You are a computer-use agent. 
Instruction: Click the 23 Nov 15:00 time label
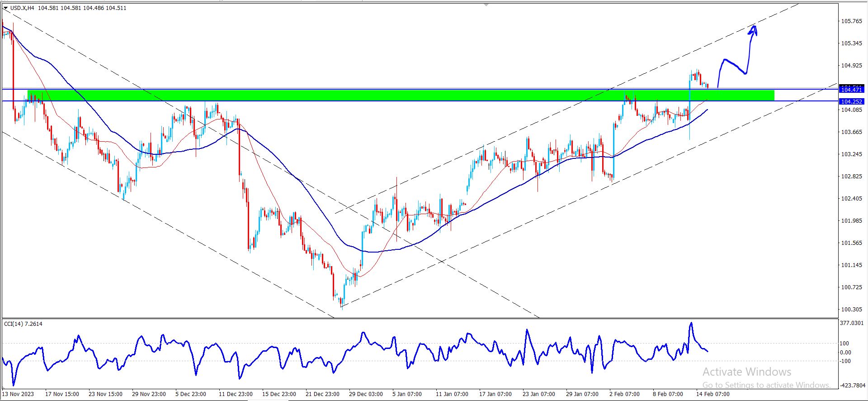click(x=105, y=394)
